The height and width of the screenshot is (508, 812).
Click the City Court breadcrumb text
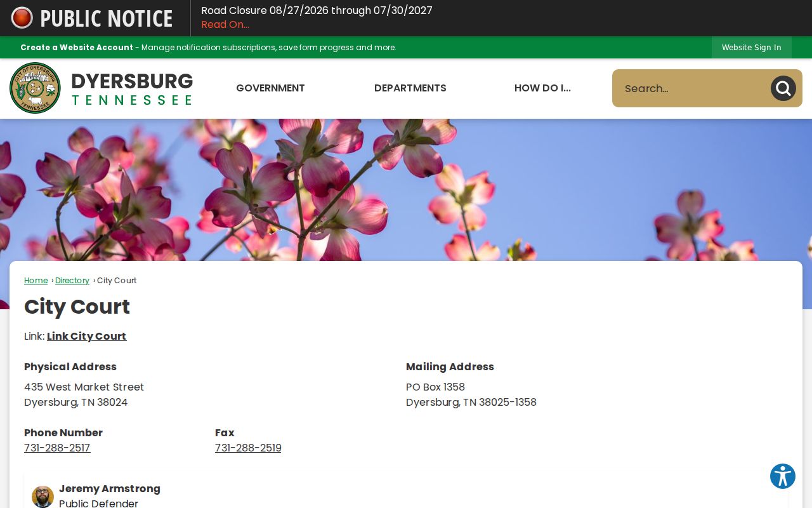click(117, 281)
